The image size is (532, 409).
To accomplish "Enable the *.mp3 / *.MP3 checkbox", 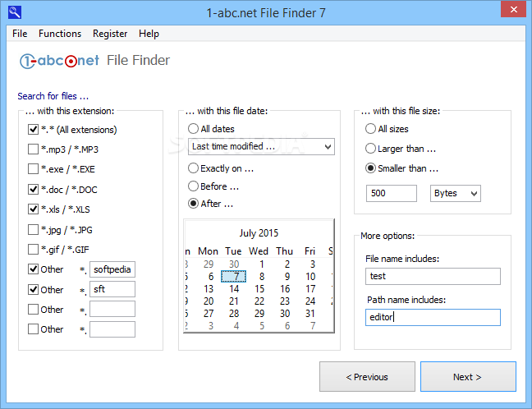I will coord(33,149).
